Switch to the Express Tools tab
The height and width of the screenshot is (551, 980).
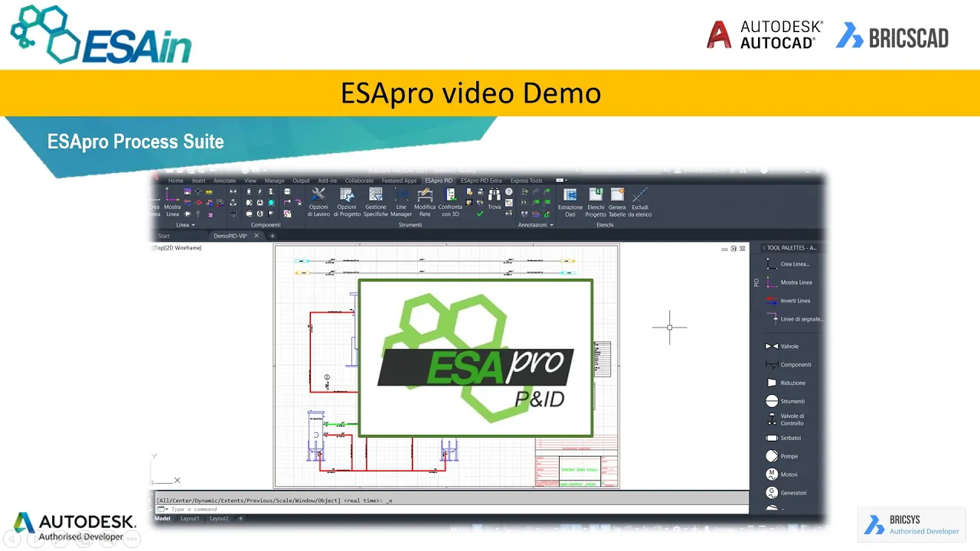point(526,181)
